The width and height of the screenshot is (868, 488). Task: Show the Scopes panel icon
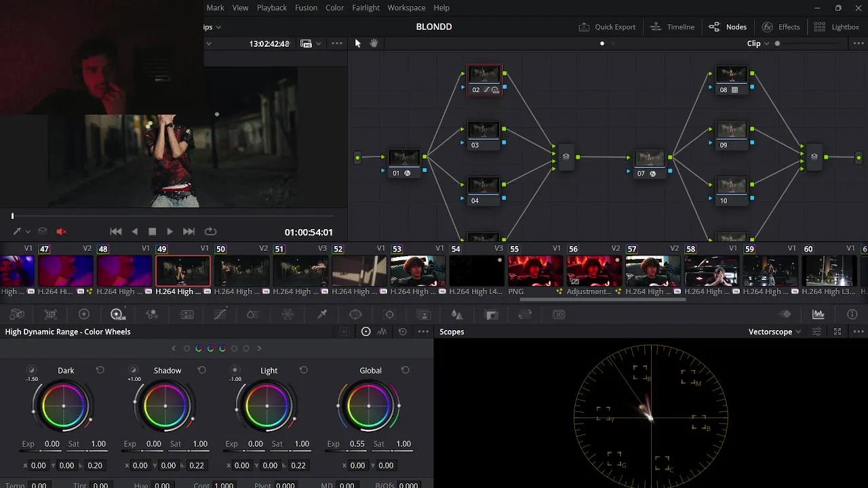(818, 314)
